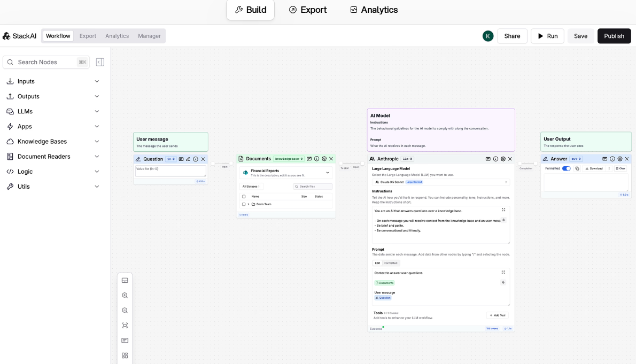Click the zoom in canvas icon
Screen dimensions: 636x364
point(125,296)
